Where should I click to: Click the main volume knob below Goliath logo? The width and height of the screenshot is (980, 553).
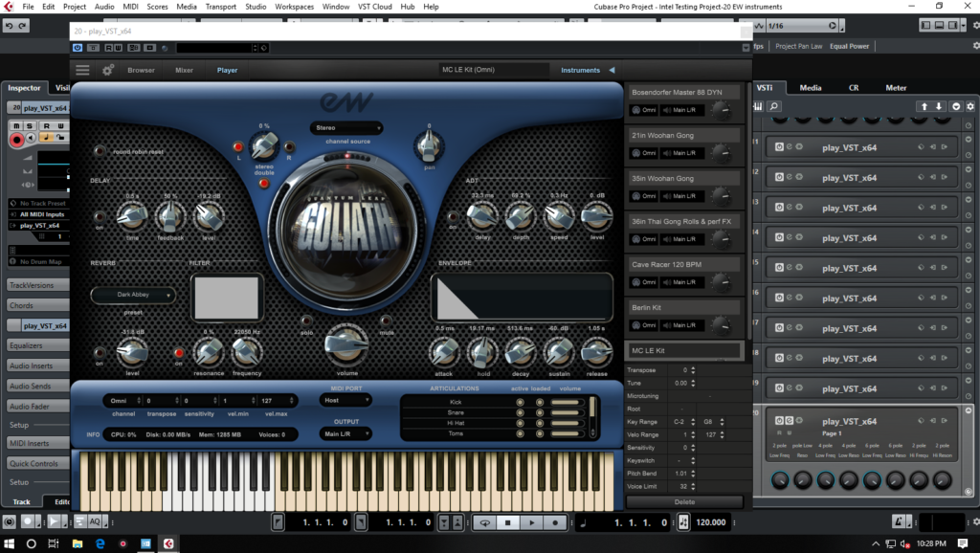[x=345, y=345]
